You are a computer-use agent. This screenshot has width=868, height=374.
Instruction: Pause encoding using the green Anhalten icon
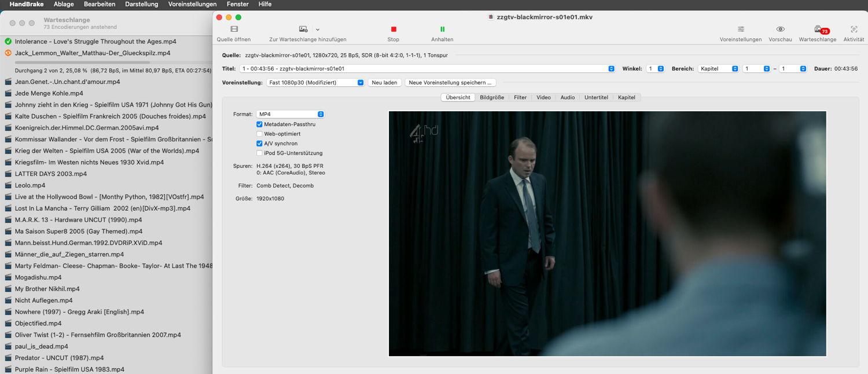coord(442,29)
